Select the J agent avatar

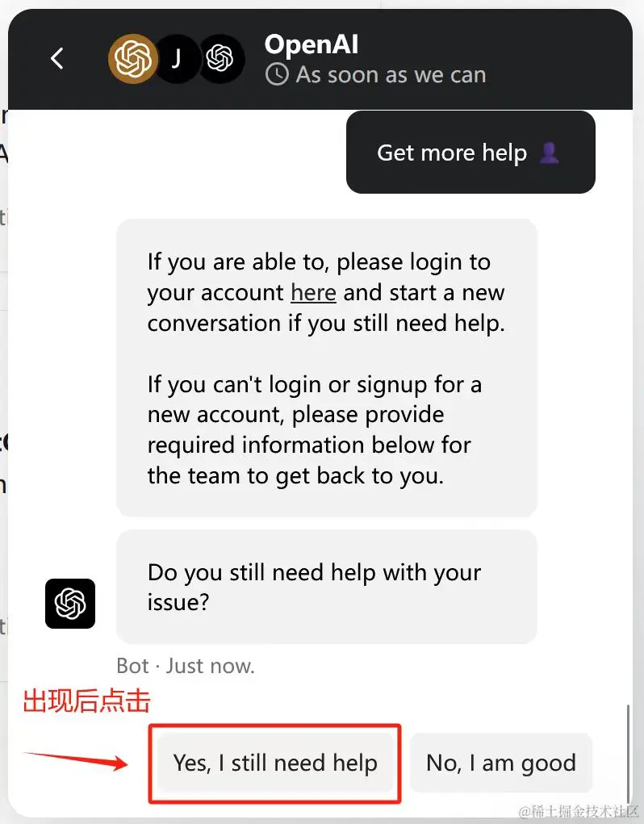pos(177,58)
